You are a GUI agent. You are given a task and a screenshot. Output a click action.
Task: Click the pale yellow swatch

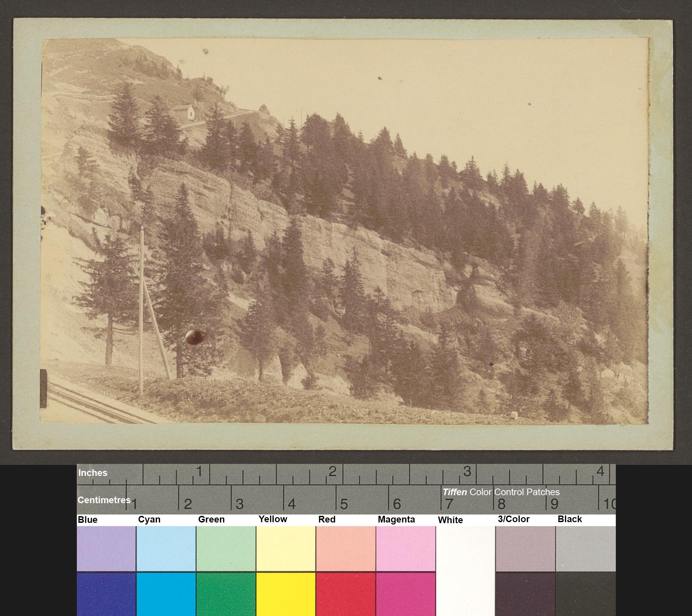tap(286, 548)
